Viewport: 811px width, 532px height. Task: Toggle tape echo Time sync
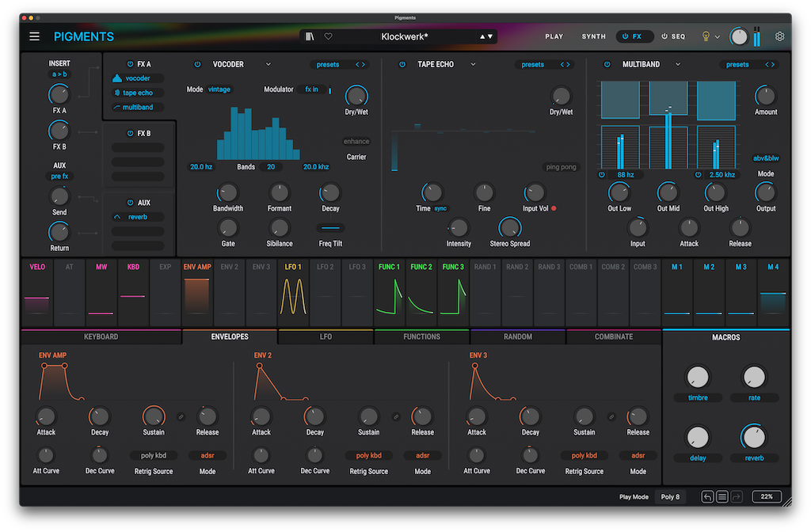(440, 208)
